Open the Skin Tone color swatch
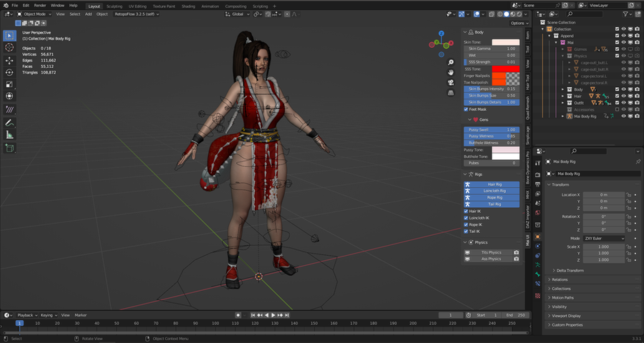The image size is (644, 343). [x=506, y=42]
